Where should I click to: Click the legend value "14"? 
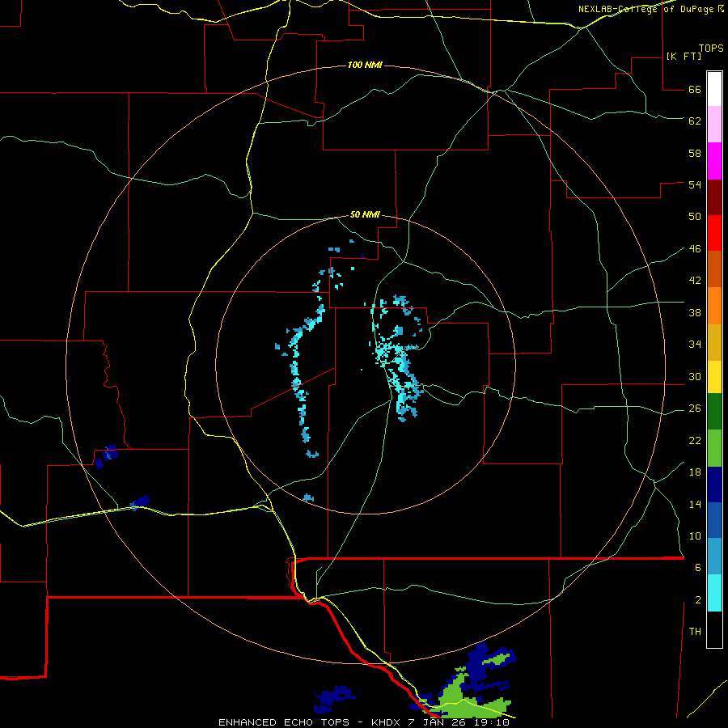[x=695, y=504]
